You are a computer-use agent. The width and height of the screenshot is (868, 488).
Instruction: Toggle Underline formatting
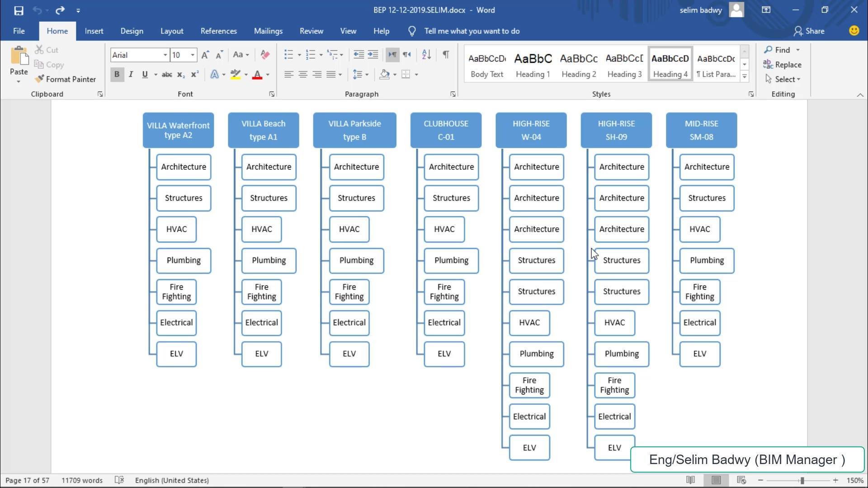pos(145,75)
